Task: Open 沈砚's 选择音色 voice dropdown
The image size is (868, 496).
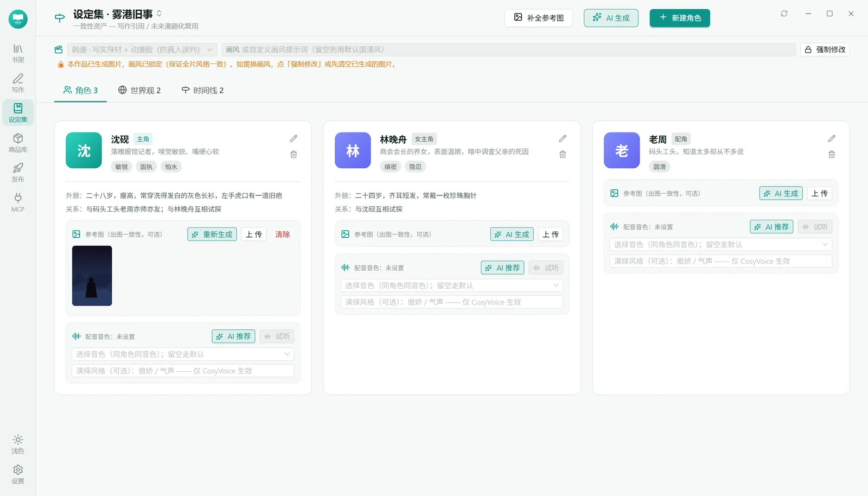Action: pos(183,354)
